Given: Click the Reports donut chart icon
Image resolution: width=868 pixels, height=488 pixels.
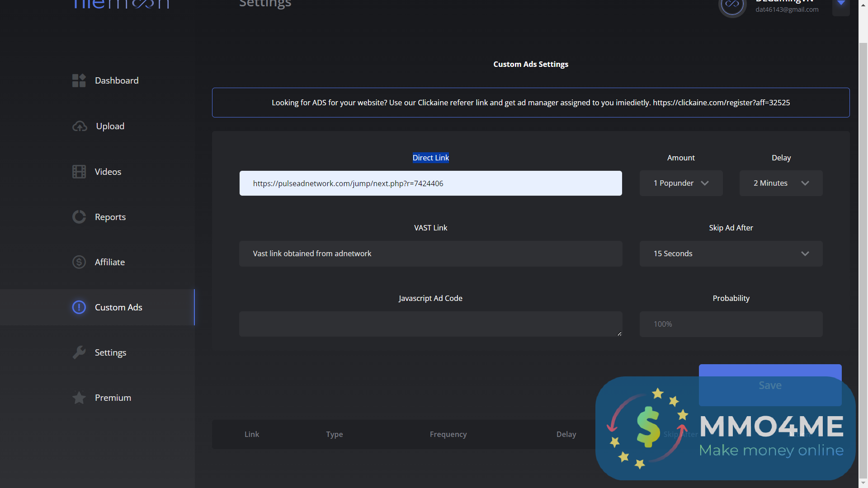Looking at the screenshot, I should [79, 217].
